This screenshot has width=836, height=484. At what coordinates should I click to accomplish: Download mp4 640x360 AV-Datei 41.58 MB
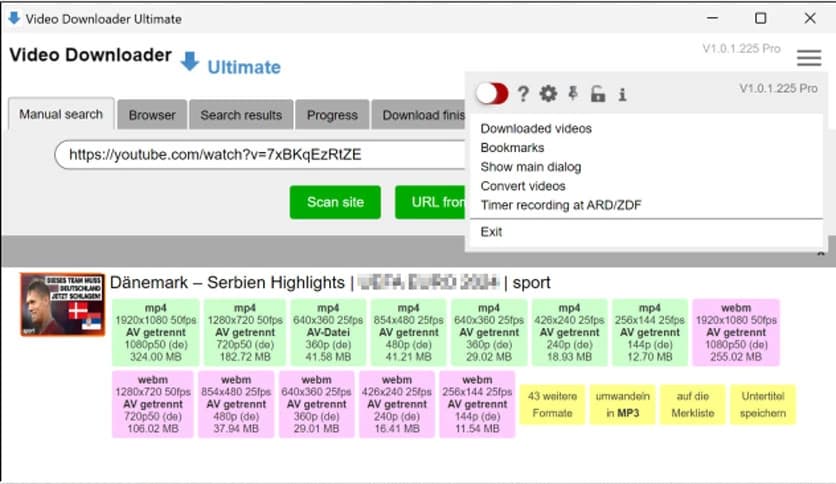tap(328, 333)
